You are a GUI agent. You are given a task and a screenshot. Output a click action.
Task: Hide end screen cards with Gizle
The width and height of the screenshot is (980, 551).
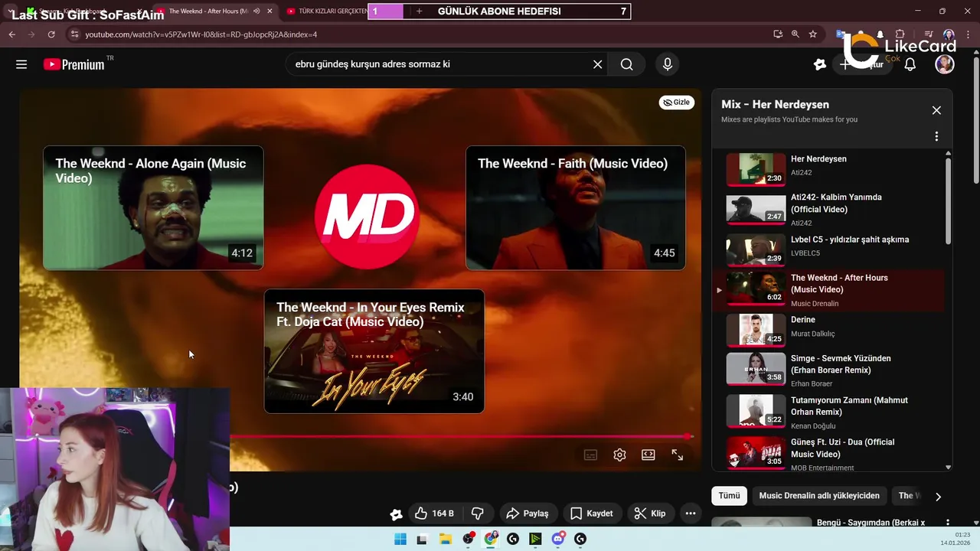click(x=677, y=103)
